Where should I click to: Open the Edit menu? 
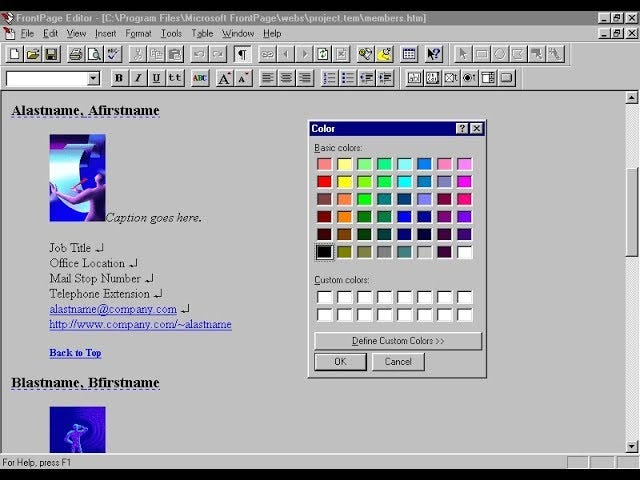(50, 33)
